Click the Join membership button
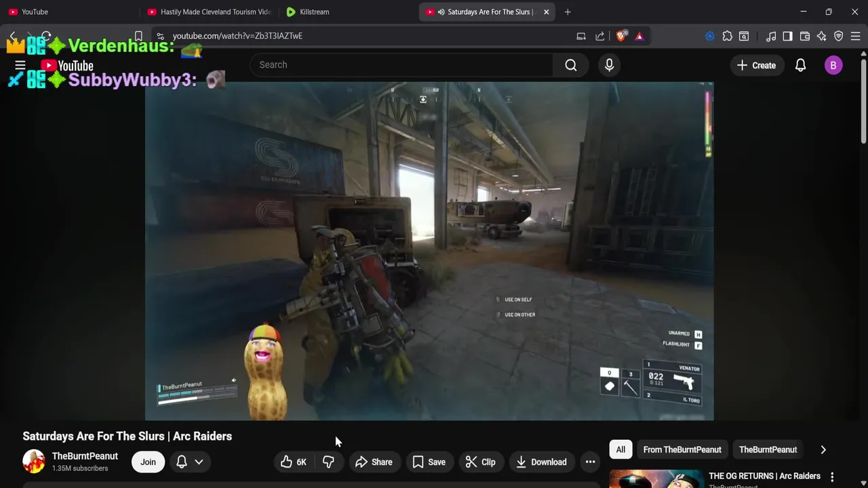Image resolution: width=868 pixels, height=488 pixels. pos(148,462)
